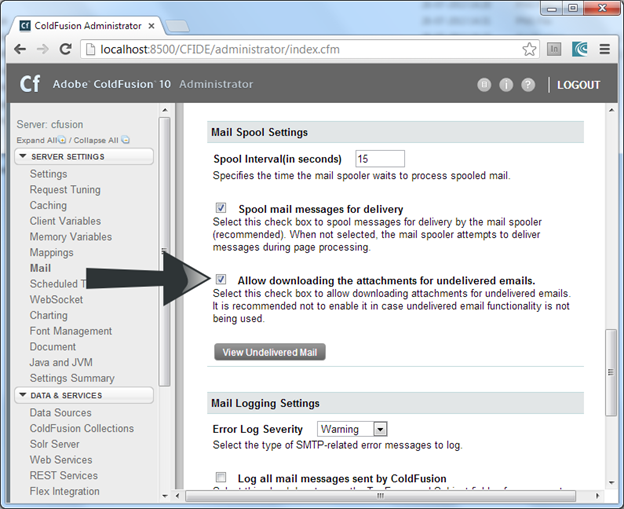Click horizontal scrollbar left arrow
The width and height of the screenshot is (624, 509).
pyautogui.click(x=177, y=496)
